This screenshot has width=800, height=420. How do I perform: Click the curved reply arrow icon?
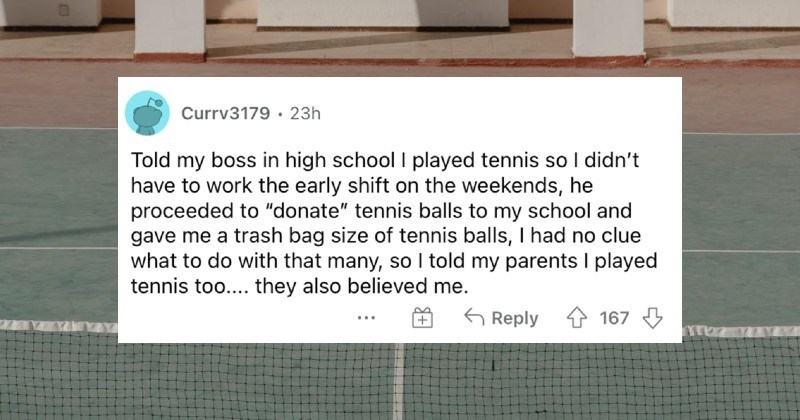(x=475, y=318)
